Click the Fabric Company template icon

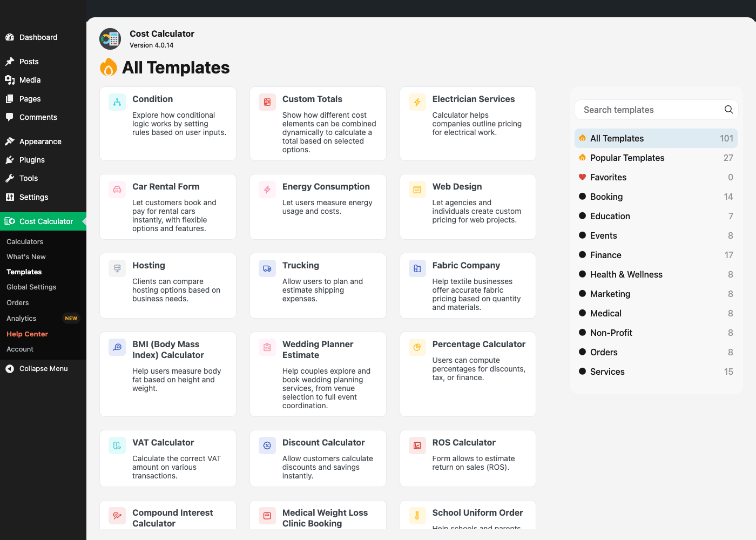pyautogui.click(x=417, y=268)
